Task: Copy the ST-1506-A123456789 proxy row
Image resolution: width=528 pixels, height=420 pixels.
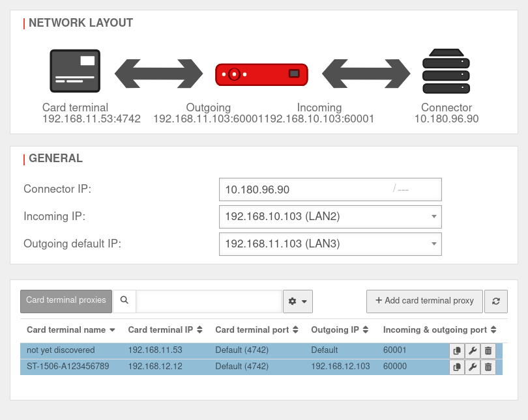Action: click(457, 367)
